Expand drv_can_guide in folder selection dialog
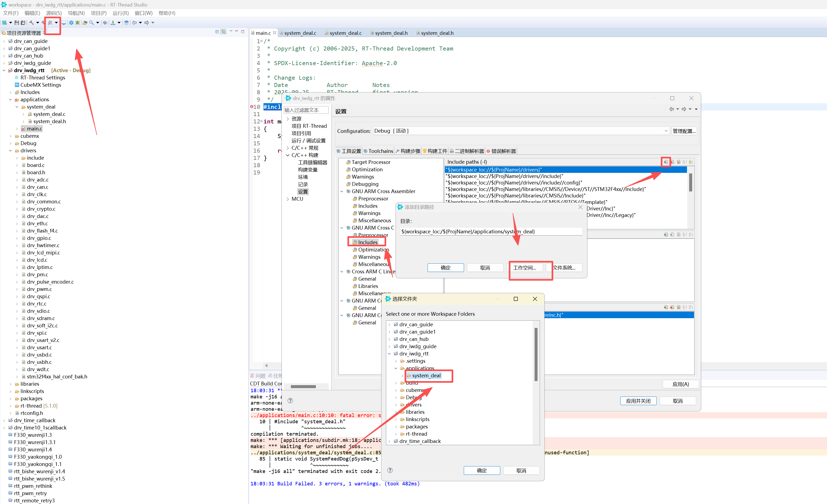Screen dimensions: 827x504 coord(389,325)
